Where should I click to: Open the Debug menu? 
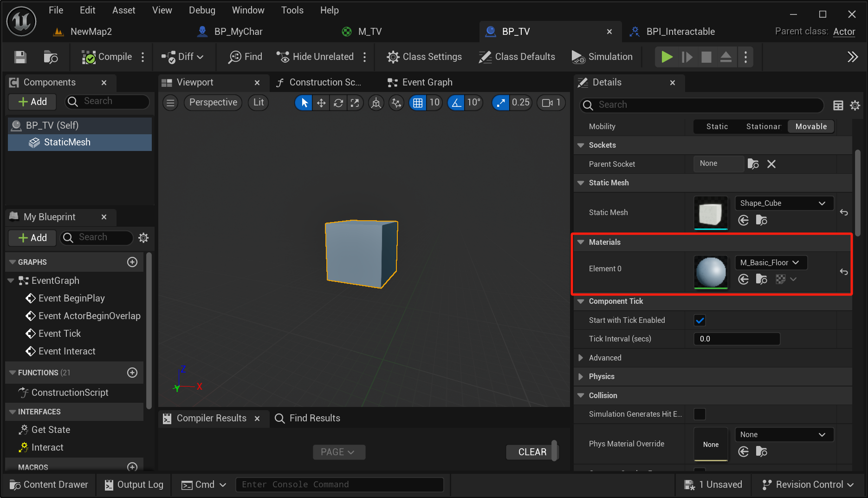(x=202, y=10)
